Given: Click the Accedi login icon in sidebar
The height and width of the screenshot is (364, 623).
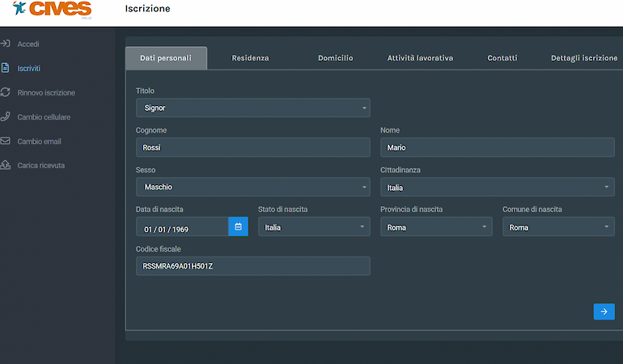Looking at the screenshot, I should point(6,44).
